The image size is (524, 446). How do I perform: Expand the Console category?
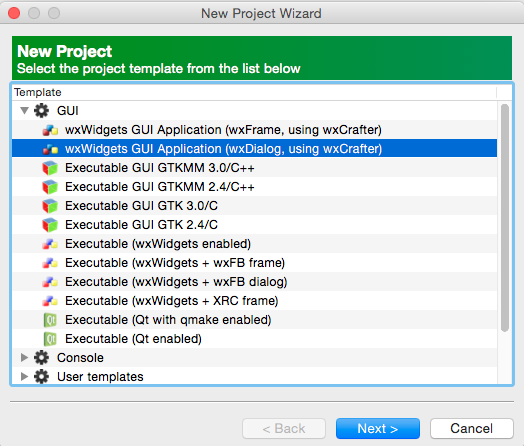[24, 357]
